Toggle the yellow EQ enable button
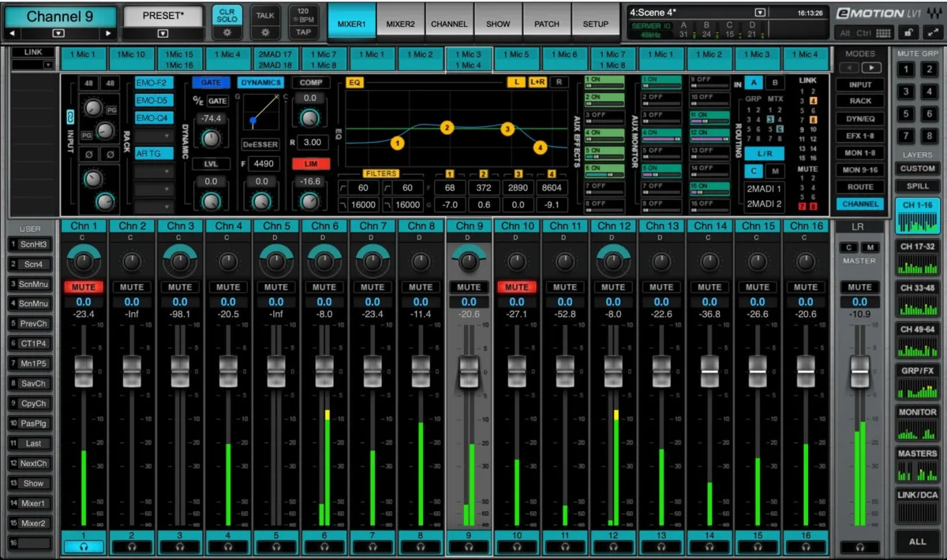This screenshot has width=947, height=560. pos(354,82)
